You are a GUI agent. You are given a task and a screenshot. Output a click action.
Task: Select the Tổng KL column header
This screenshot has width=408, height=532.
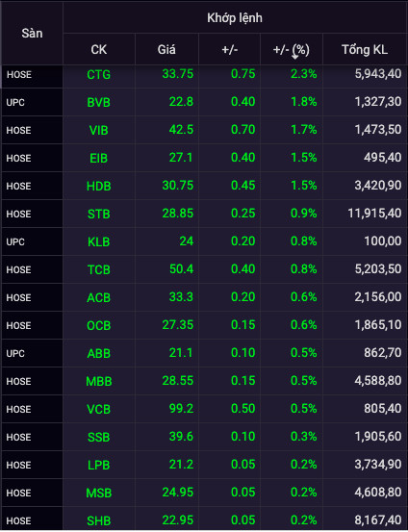(365, 49)
